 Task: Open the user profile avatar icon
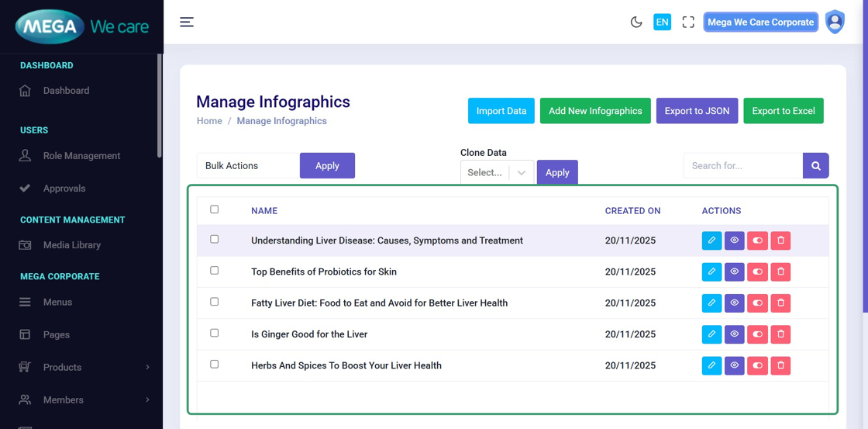835,22
